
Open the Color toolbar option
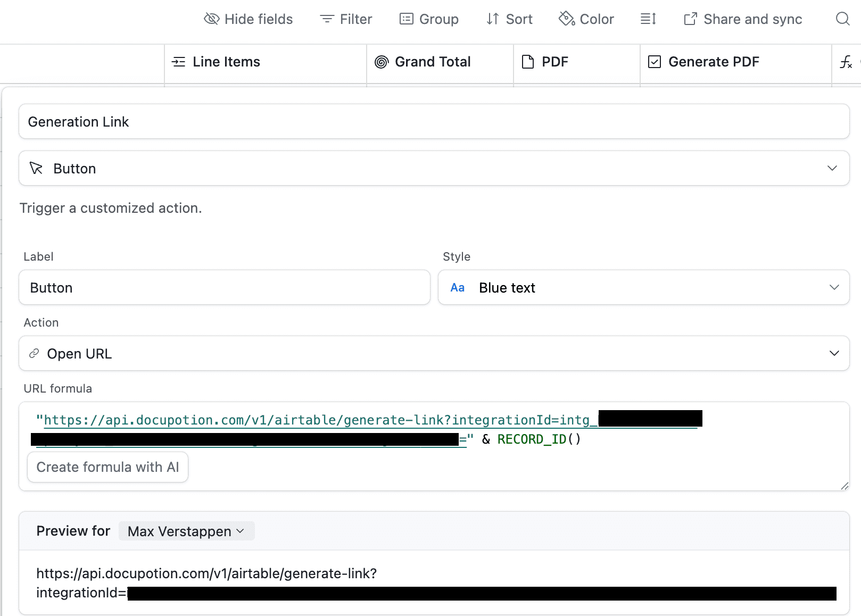(x=586, y=19)
